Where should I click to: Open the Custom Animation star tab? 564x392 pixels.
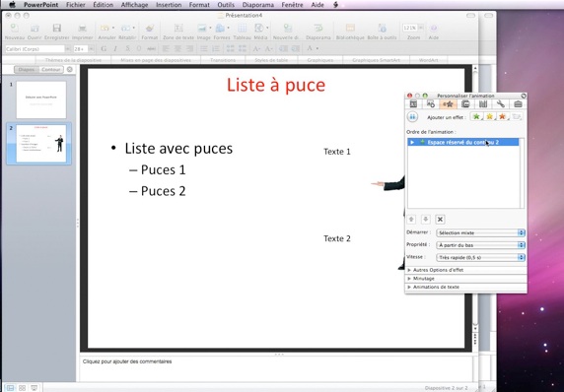449,104
